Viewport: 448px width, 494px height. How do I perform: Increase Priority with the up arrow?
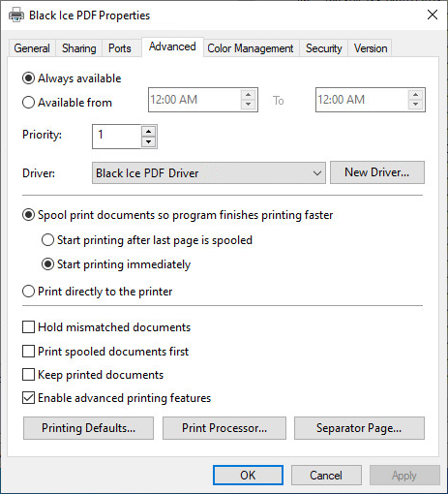coord(148,131)
